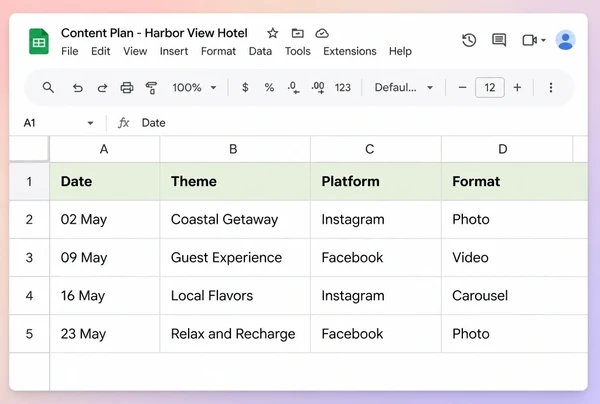This screenshot has height=404, width=600.
Task: Select row 3 header
Action: (x=29, y=257)
